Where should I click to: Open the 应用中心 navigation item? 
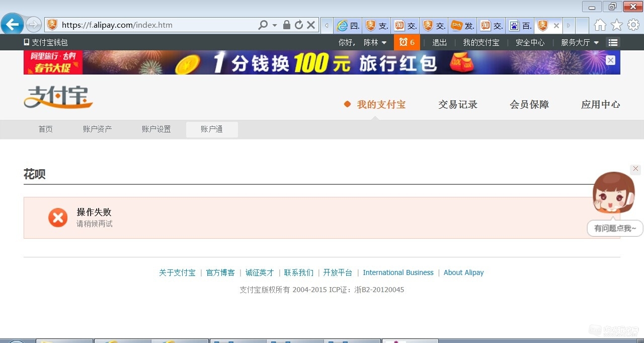coord(601,105)
